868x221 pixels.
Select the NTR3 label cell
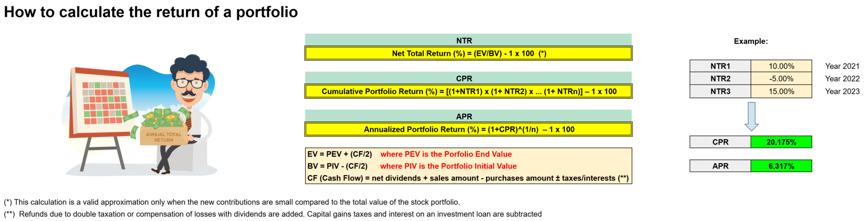point(720,92)
